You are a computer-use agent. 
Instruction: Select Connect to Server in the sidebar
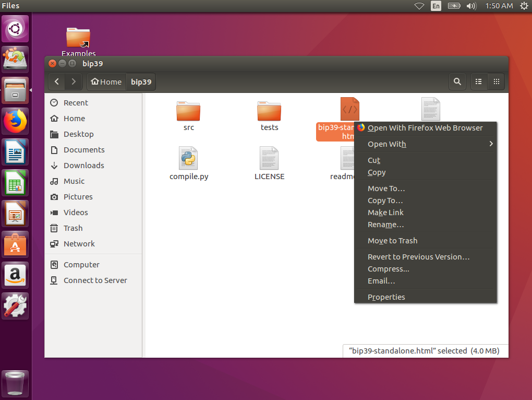[94, 280]
